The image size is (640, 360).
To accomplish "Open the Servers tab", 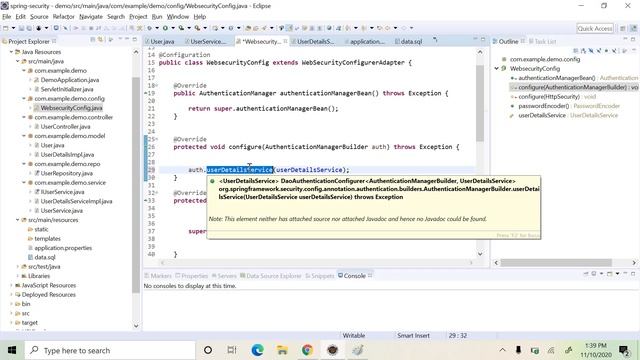I will coord(224,276).
